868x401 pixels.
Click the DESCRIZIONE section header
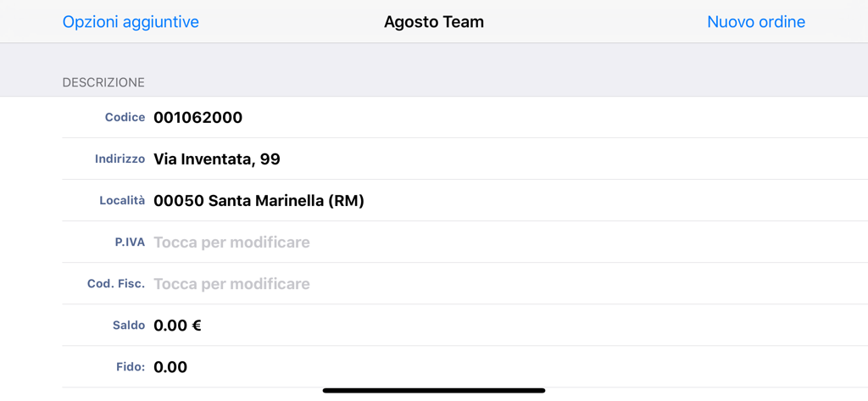pyautogui.click(x=103, y=82)
